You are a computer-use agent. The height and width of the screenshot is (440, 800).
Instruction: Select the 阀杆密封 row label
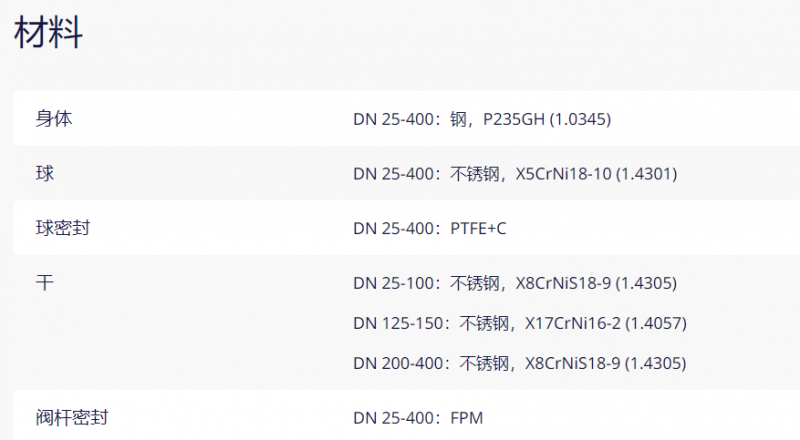72,418
